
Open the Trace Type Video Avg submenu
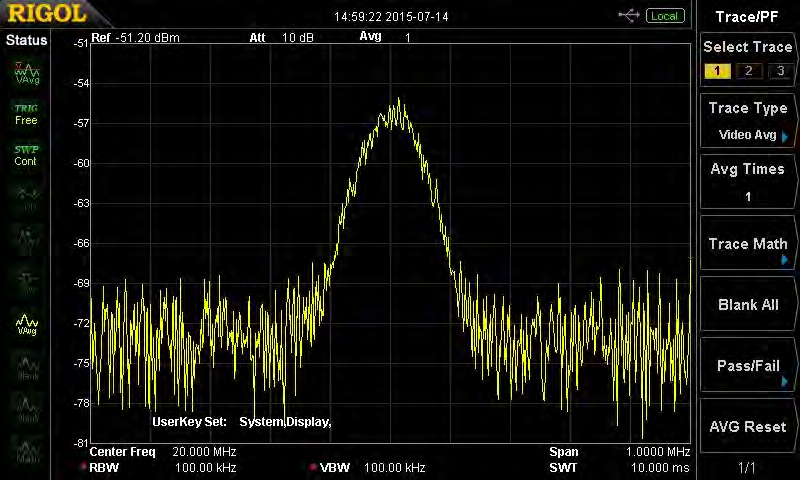coord(747,121)
